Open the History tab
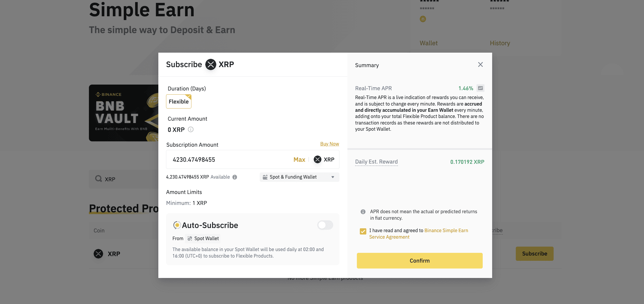 point(500,43)
